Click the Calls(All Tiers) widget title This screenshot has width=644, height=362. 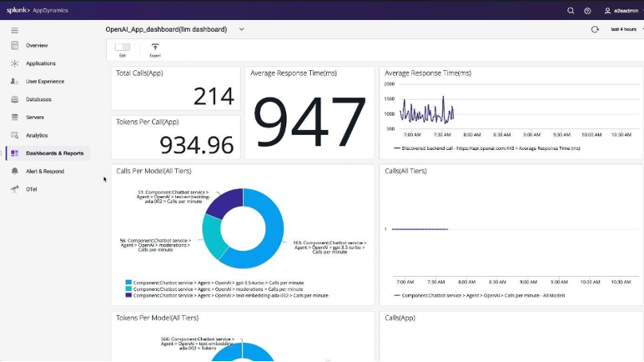[406, 171]
